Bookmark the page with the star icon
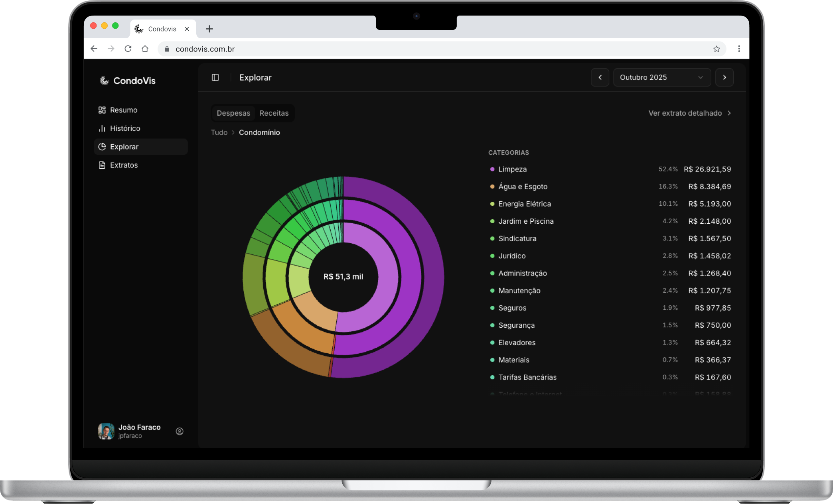This screenshot has width=833, height=504. pos(717,49)
